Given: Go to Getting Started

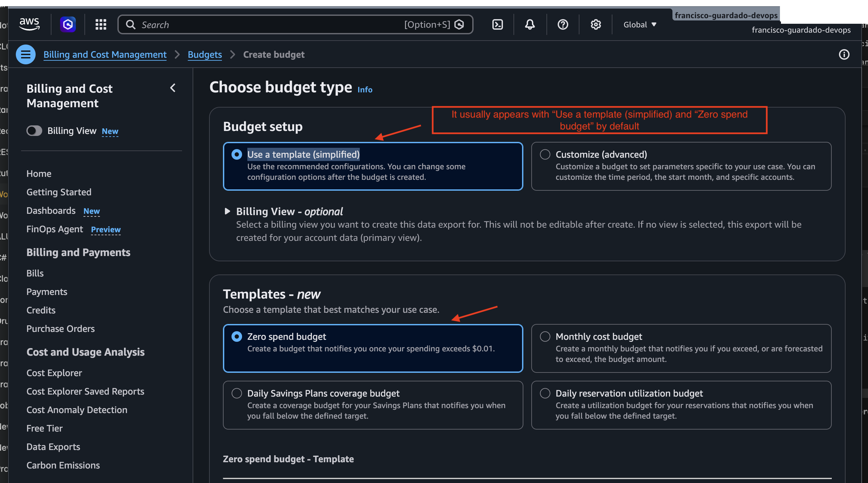Looking at the screenshot, I should point(59,192).
